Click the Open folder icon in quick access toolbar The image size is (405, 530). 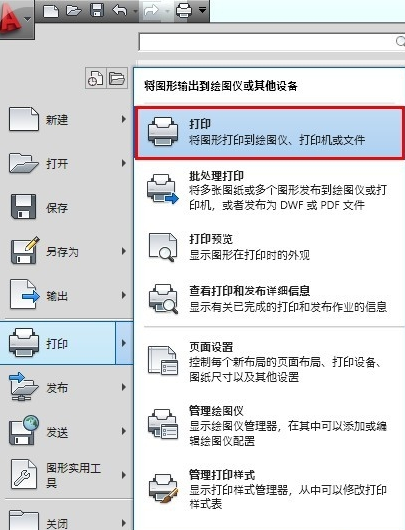point(74,11)
